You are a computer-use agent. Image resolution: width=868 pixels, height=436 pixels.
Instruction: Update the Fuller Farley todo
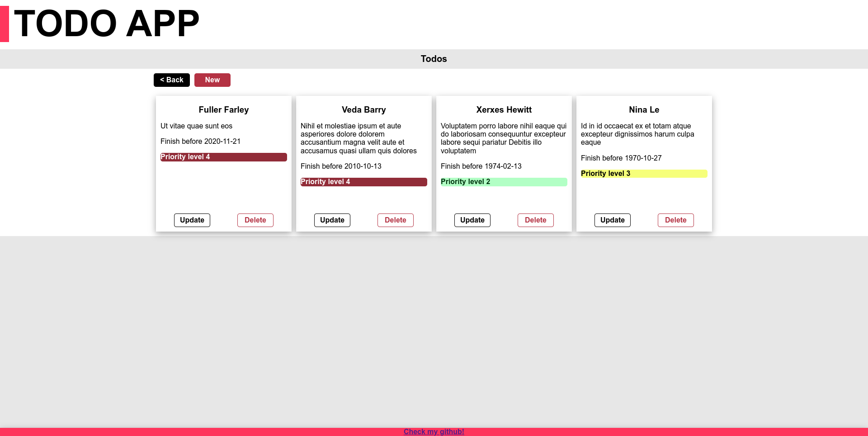coord(192,220)
